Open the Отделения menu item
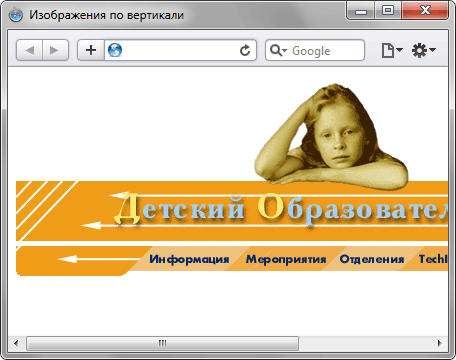 click(372, 259)
